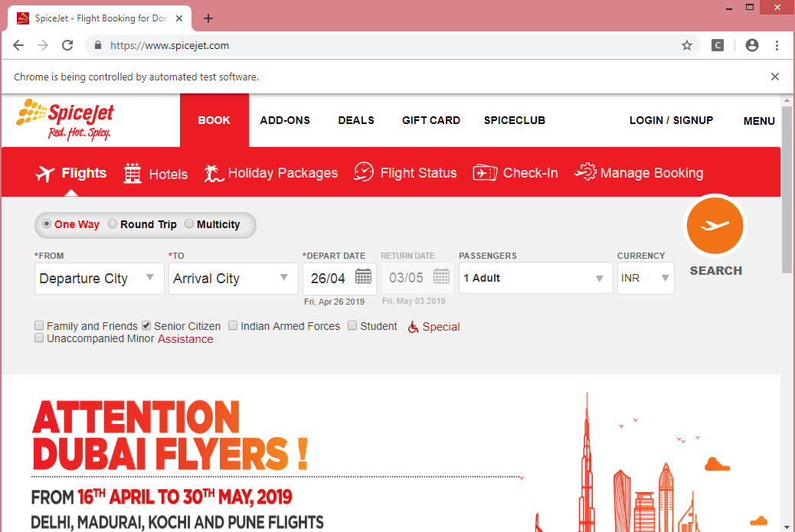795x532 pixels.
Task: Go to the DEALS menu item
Action: click(356, 120)
